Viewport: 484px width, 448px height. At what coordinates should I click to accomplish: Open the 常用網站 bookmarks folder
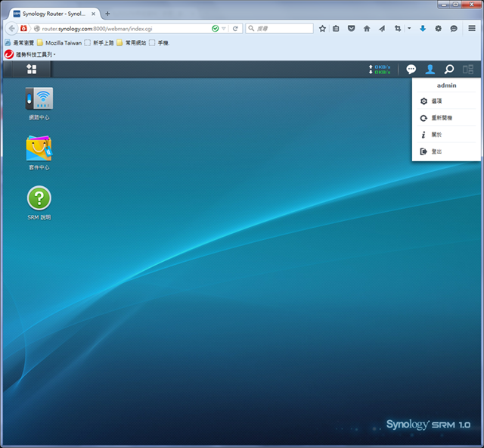pyautogui.click(x=132, y=42)
